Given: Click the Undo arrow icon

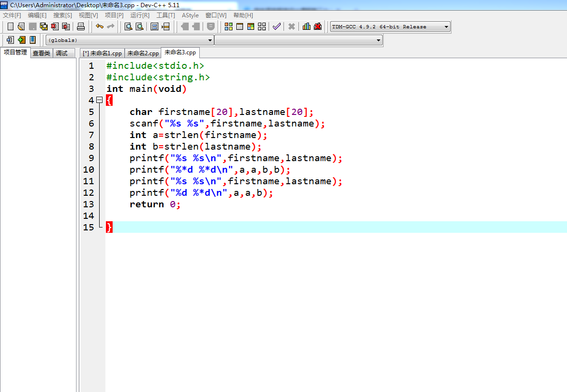Looking at the screenshot, I should [100, 26].
